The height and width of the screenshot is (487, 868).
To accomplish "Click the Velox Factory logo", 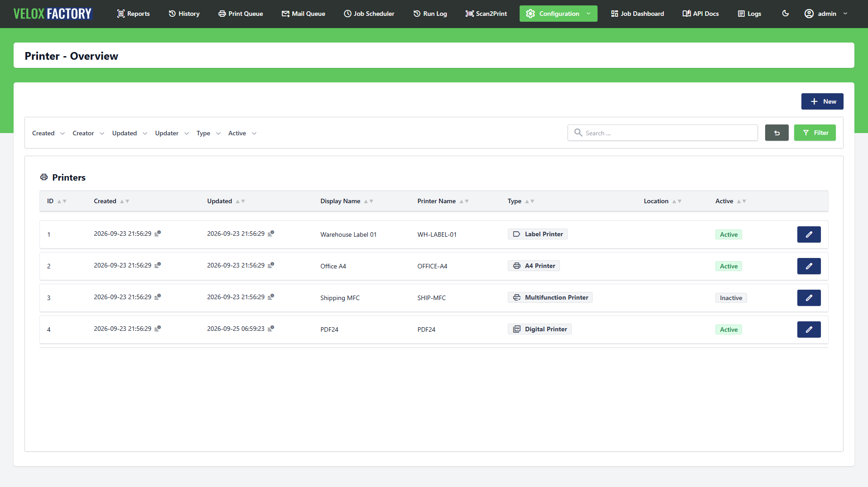I will [x=53, y=14].
